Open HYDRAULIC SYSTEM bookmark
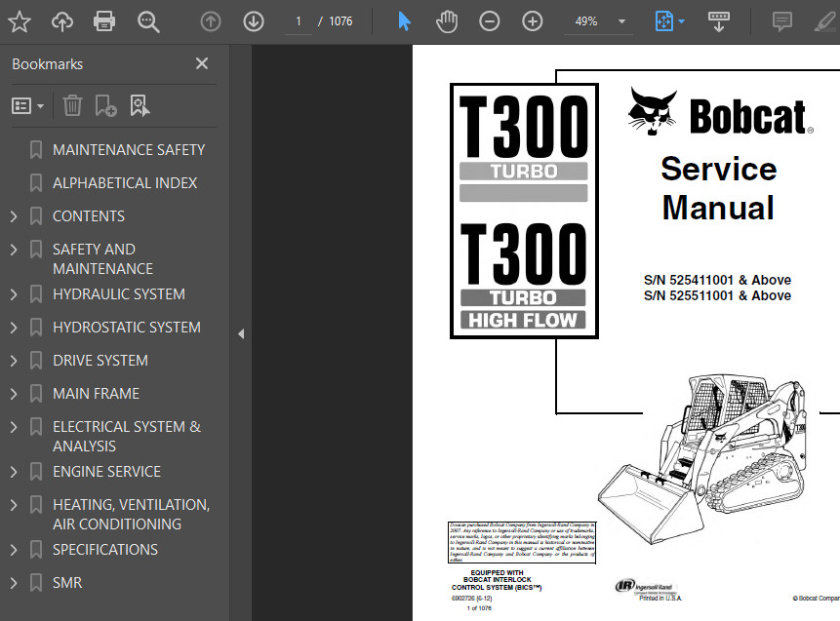 coord(119,294)
